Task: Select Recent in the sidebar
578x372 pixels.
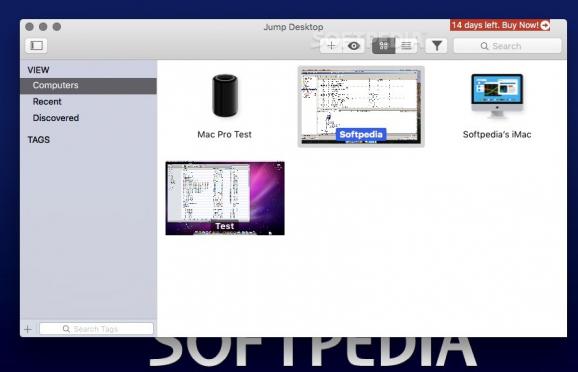Action: pyautogui.click(x=47, y=102)
